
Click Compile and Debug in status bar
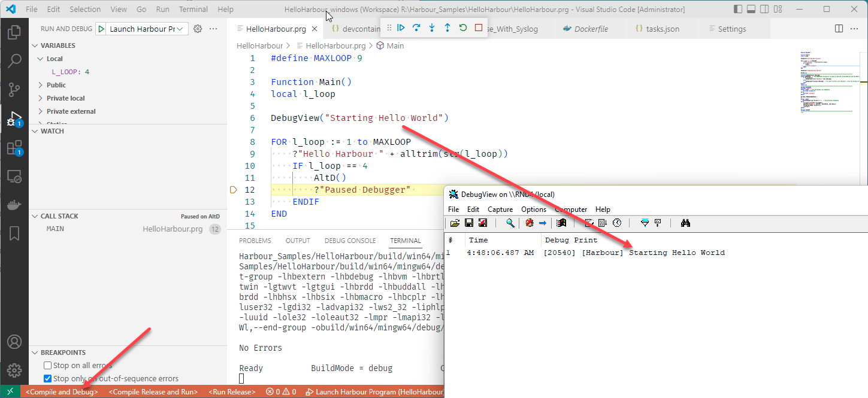tap(62, 392)
